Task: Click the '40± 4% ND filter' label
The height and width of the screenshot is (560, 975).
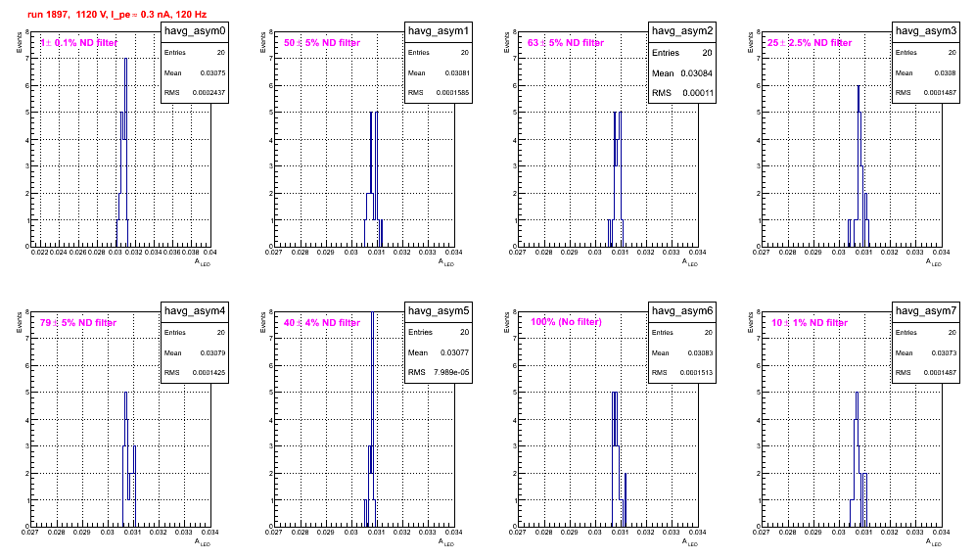Action: pyautogui.click(x=322, y=323)
